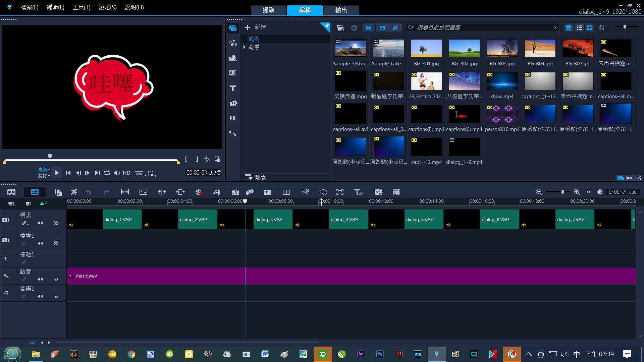The width and height of the screenshot is (644, 362).
Task: Click 新增 to add a library folder
Action: click(255, 27)
